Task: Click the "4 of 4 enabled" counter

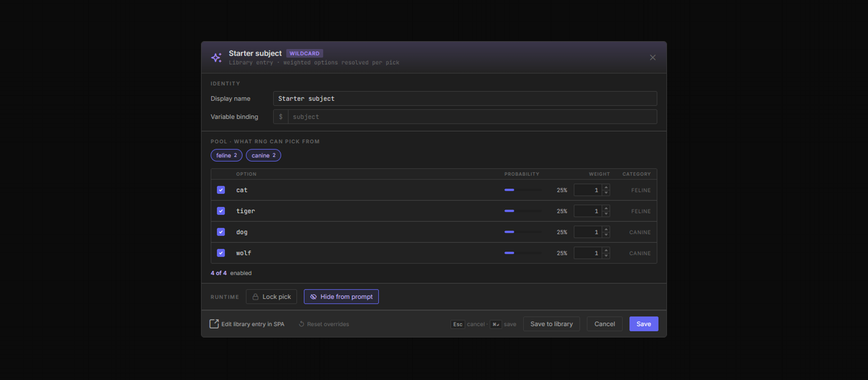Action: pyautogui.click(x=231, y=273)
